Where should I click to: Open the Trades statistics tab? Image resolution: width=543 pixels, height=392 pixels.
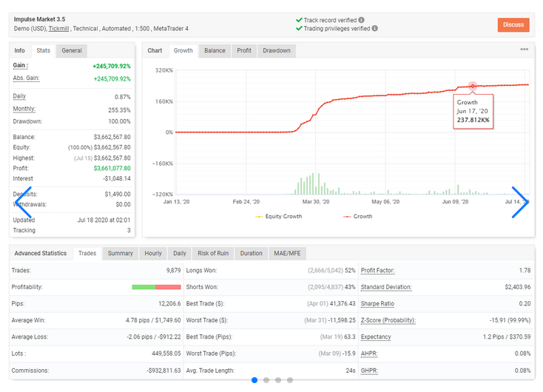87,254
